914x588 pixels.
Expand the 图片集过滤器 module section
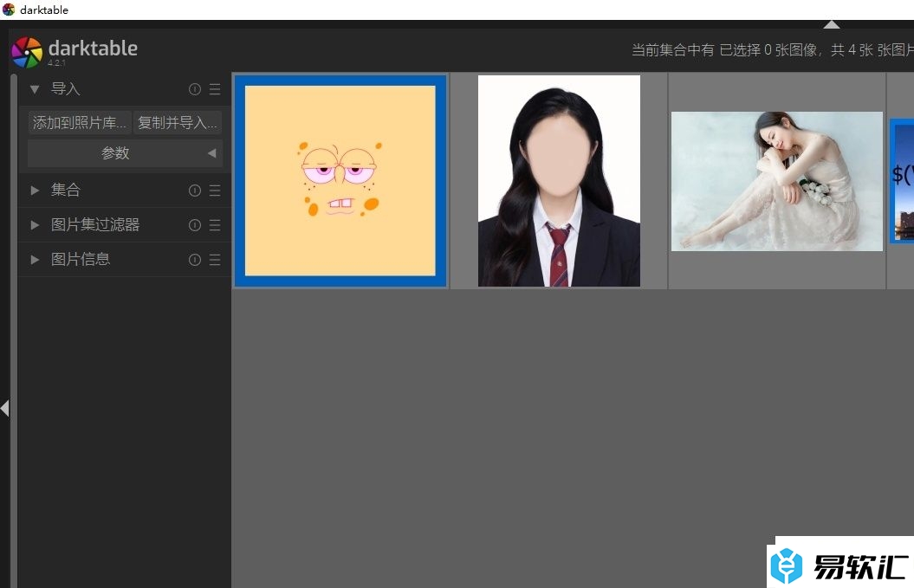[35, 225]
